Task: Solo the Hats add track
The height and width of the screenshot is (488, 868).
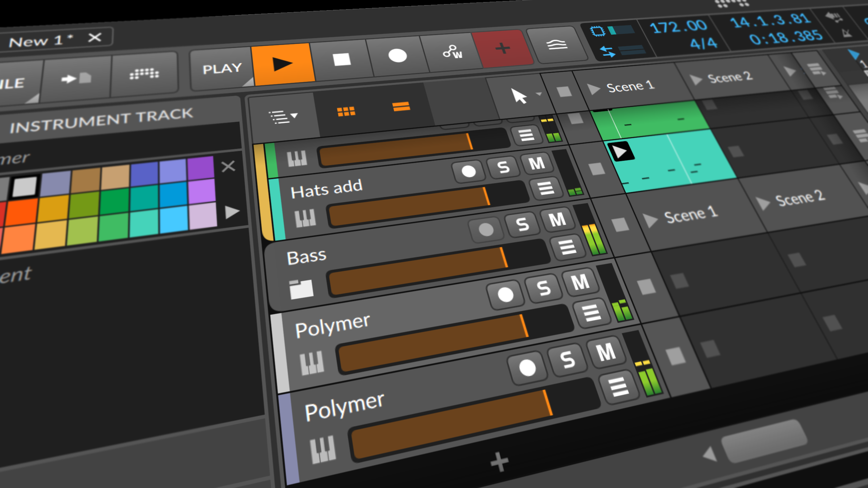Action: [503, 167]
